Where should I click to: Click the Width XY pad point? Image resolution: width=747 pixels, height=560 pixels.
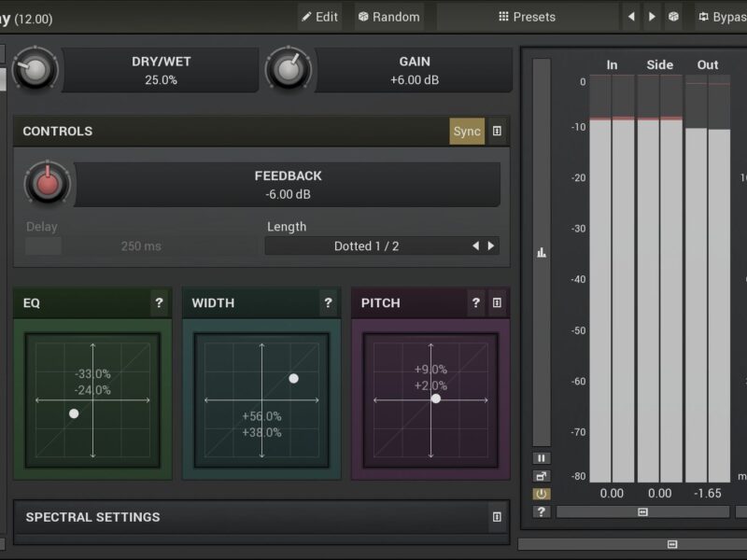(x=293, y=378)
